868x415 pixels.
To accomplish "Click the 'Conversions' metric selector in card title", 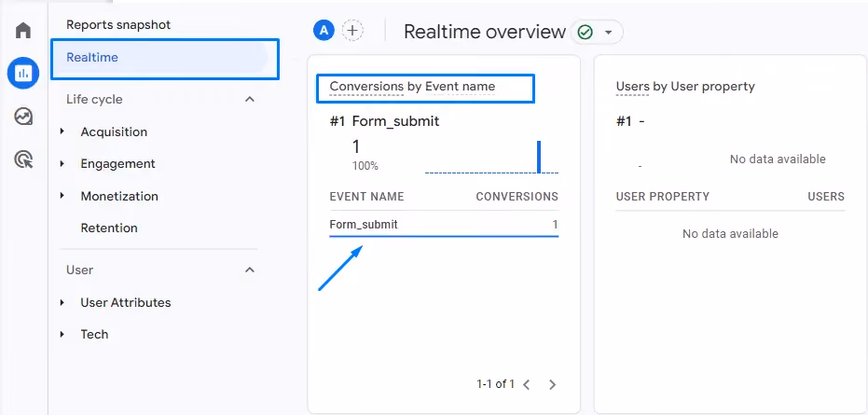I will pos(366,87).
